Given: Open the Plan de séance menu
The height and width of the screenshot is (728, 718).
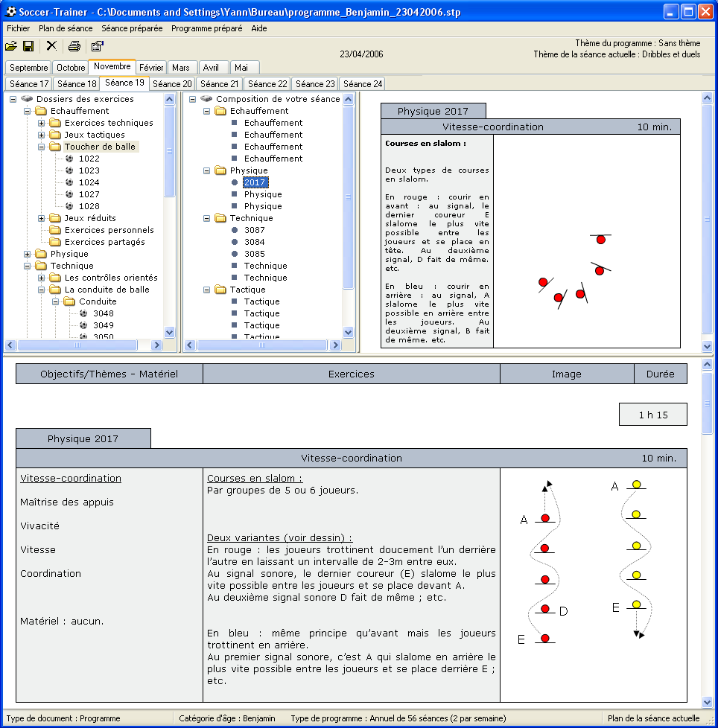Looking at the screenshot, I should pos(66,28).
